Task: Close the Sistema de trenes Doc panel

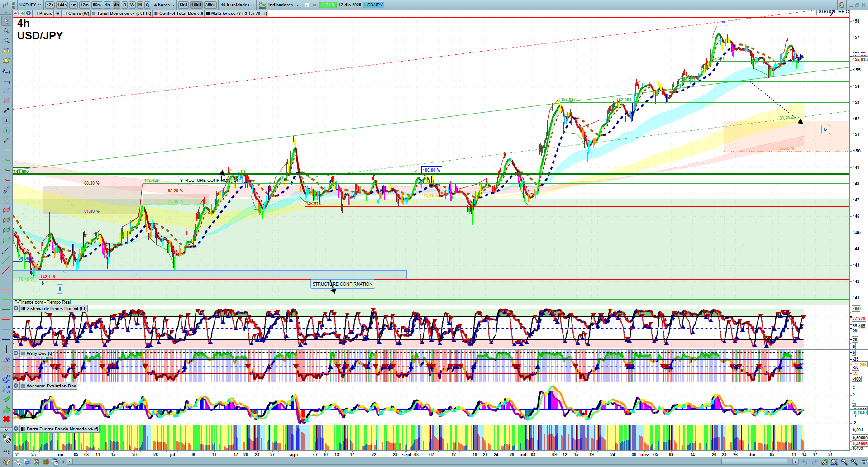Action: tap(16, 309)
